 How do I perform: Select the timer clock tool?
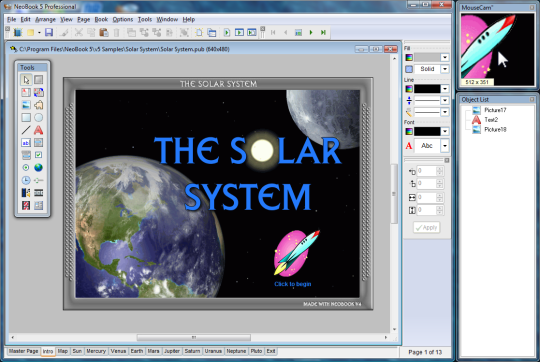click(x=26, y=180)
